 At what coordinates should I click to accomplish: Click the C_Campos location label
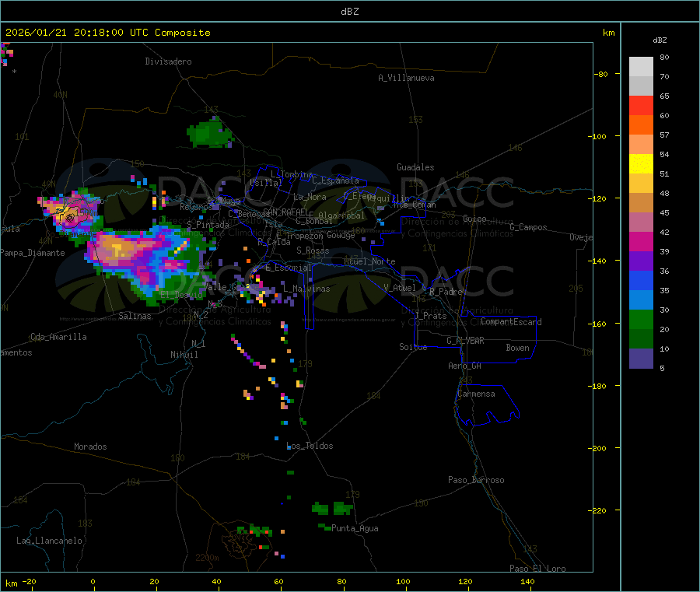pos(529,227)
